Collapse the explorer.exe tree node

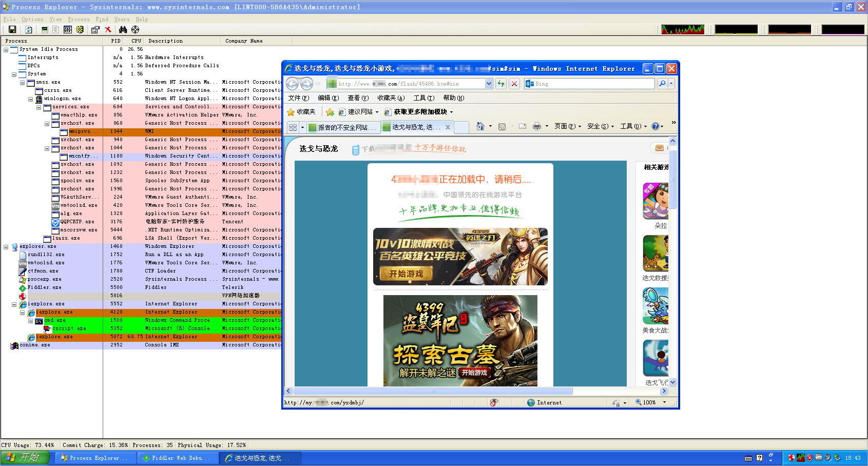[6, 247]
